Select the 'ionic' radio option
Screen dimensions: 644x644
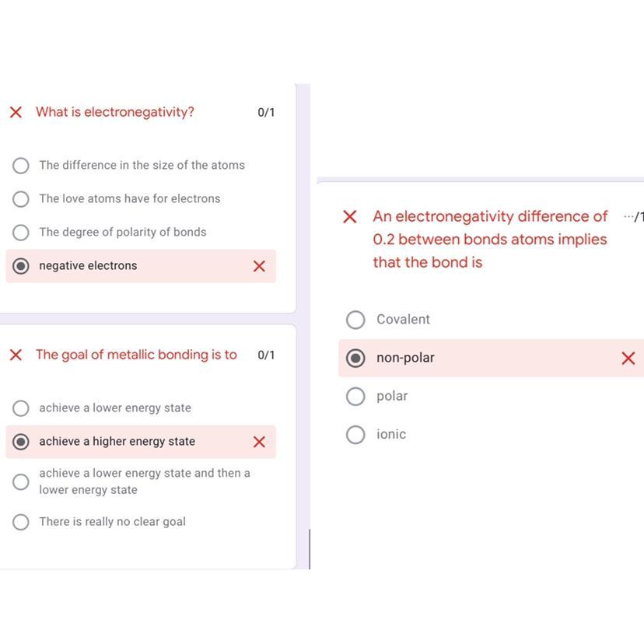pos(355,435)
